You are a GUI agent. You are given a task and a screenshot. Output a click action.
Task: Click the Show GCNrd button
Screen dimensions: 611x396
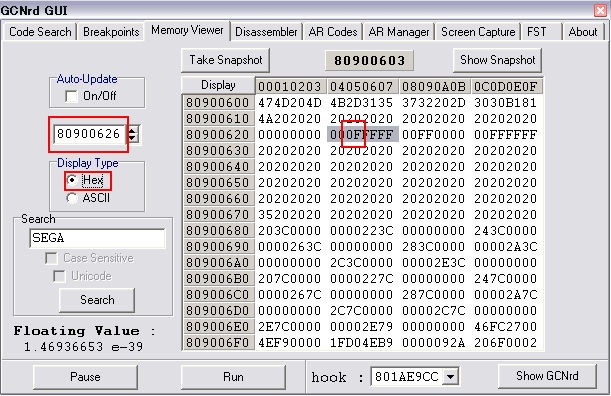547,376
